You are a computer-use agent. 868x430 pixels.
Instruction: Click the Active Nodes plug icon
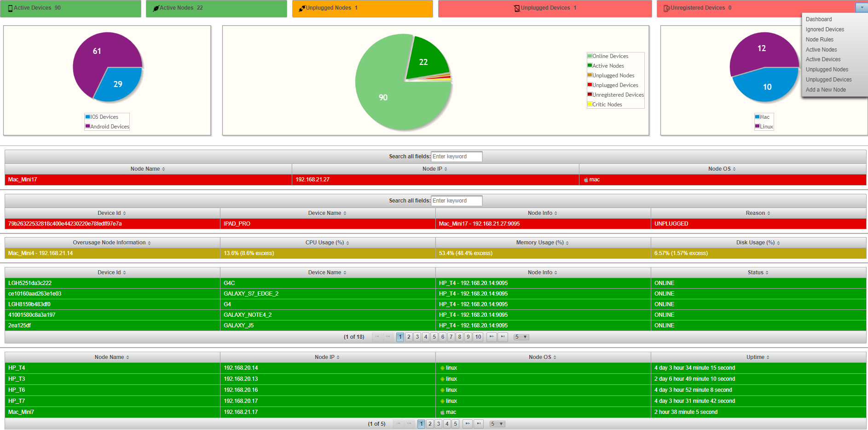[x=156, y=8]
